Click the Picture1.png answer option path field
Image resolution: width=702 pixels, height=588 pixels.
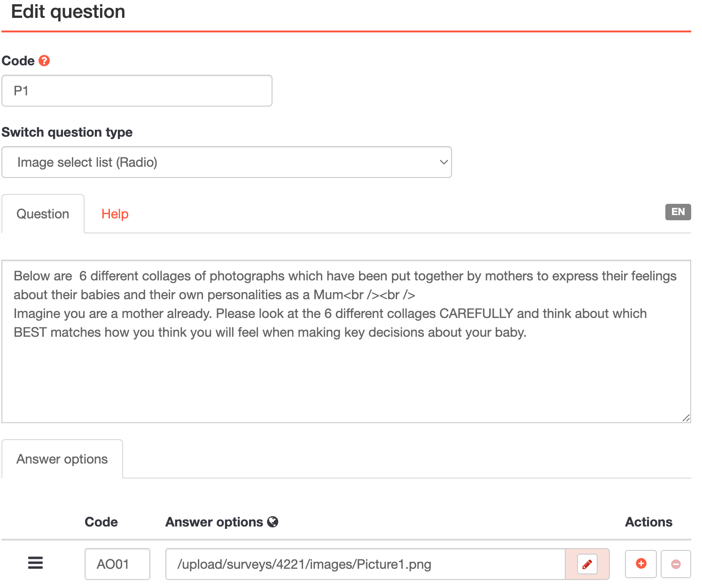click(365, 564)
